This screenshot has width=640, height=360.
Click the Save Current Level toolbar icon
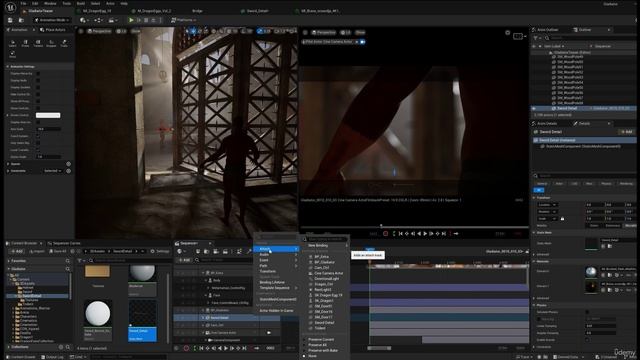[11, 20]
